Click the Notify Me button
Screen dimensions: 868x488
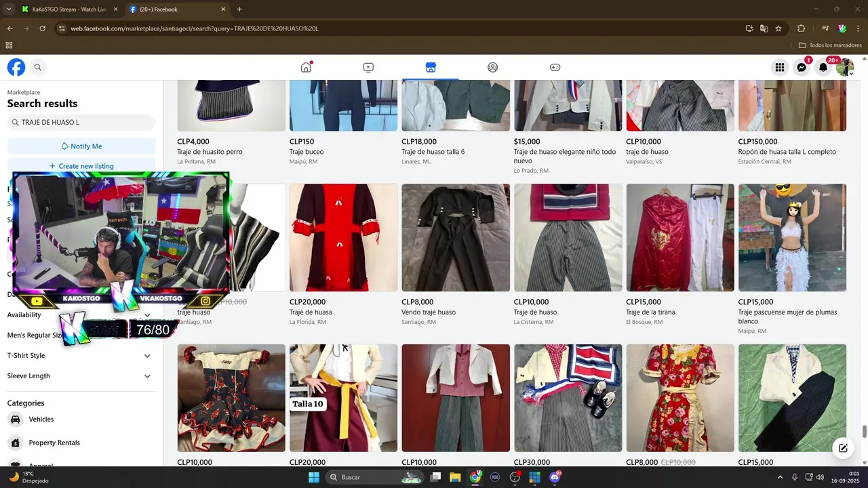[81, 146]
